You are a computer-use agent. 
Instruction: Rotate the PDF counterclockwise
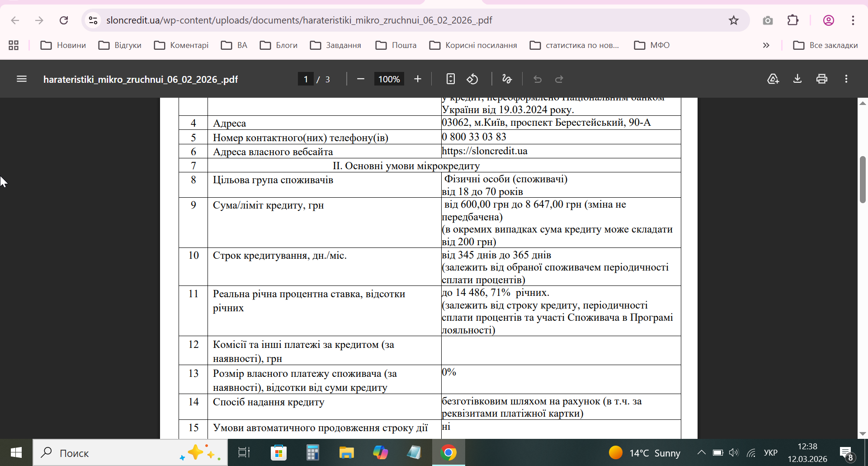(472, 79)
